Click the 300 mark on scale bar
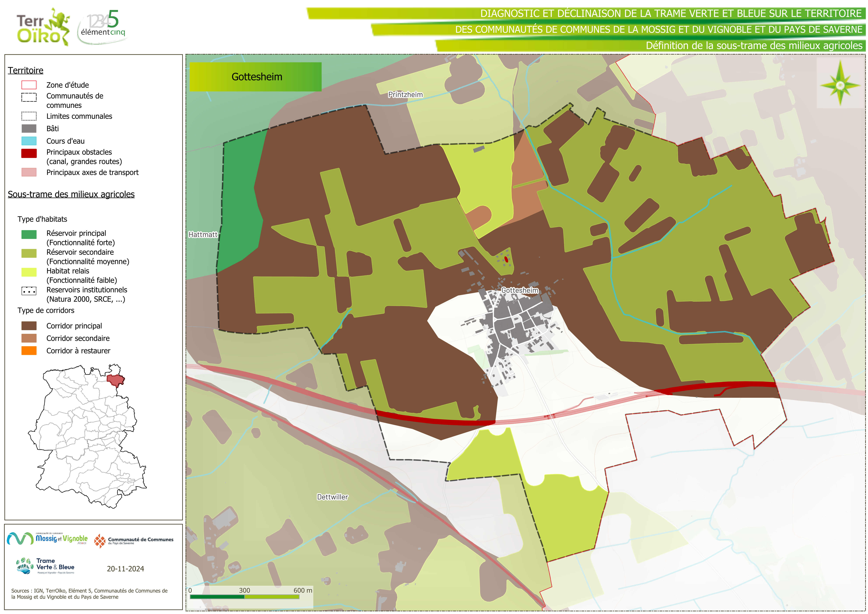The image size is (868, 614). [244, 591]
